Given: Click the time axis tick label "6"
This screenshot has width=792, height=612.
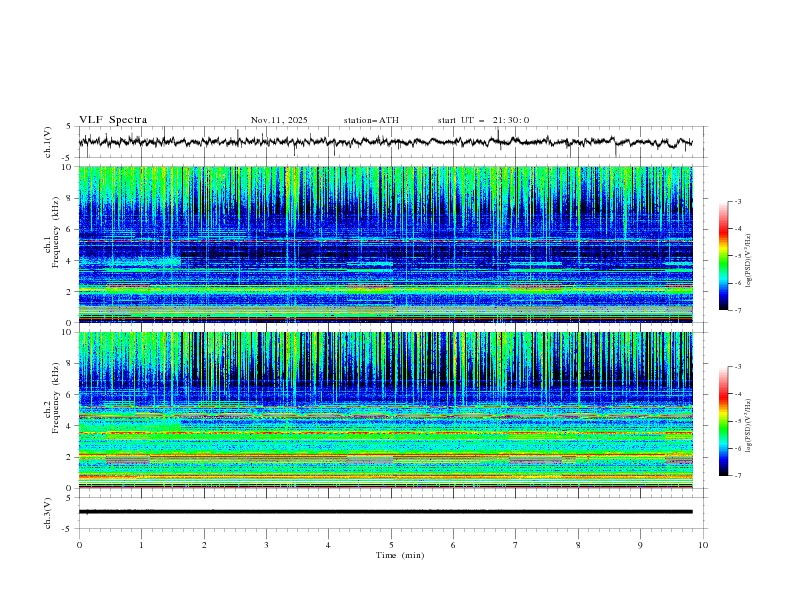Looking at the screenshot, I should [x=453, y=545].
